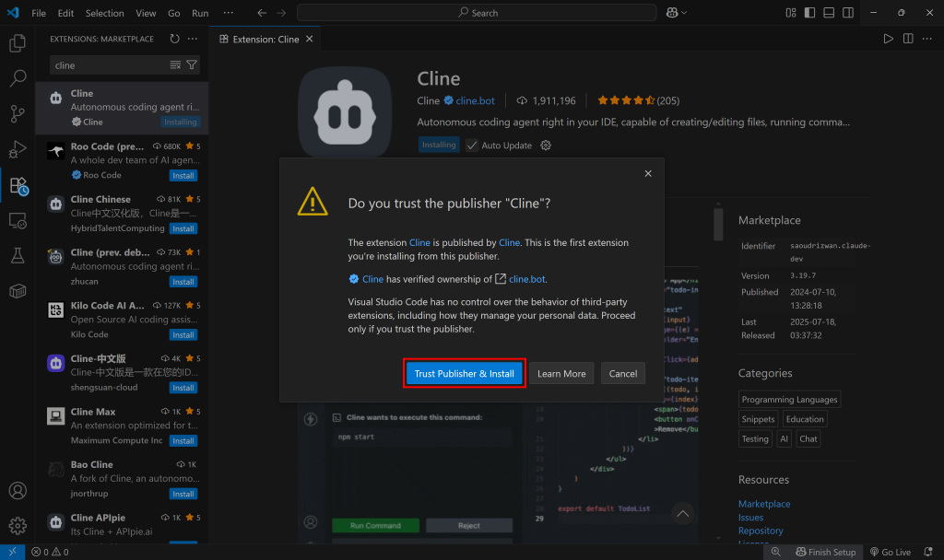
Task: Click Trust Publisher & Install button
Action: [x=465, y=374]
